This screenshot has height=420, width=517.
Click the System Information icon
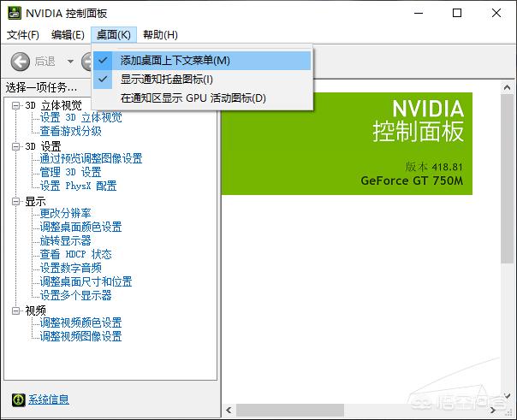[18, 399]
